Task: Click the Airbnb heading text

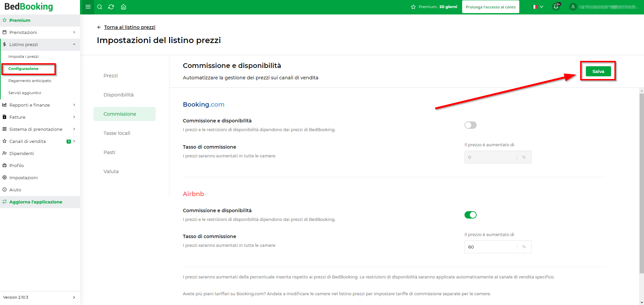Action: coord(193,194)
